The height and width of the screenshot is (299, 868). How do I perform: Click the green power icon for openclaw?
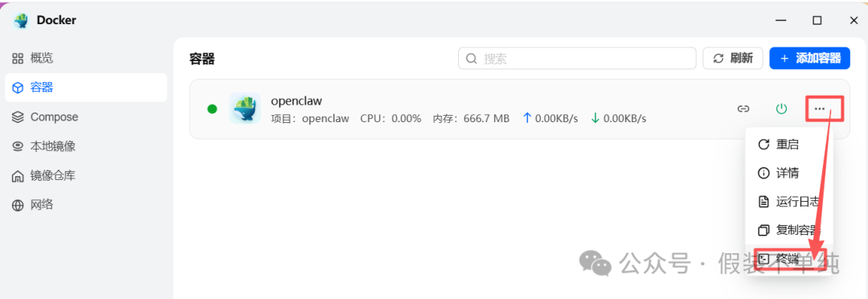(781, 109)
